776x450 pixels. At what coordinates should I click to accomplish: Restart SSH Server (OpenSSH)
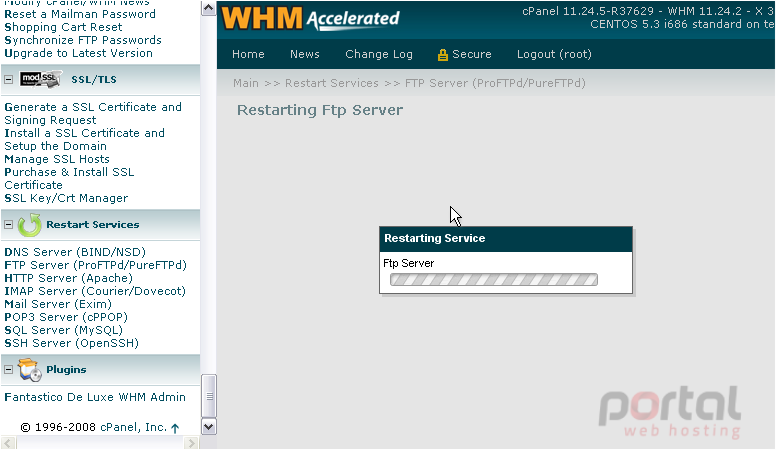(71, 343)
